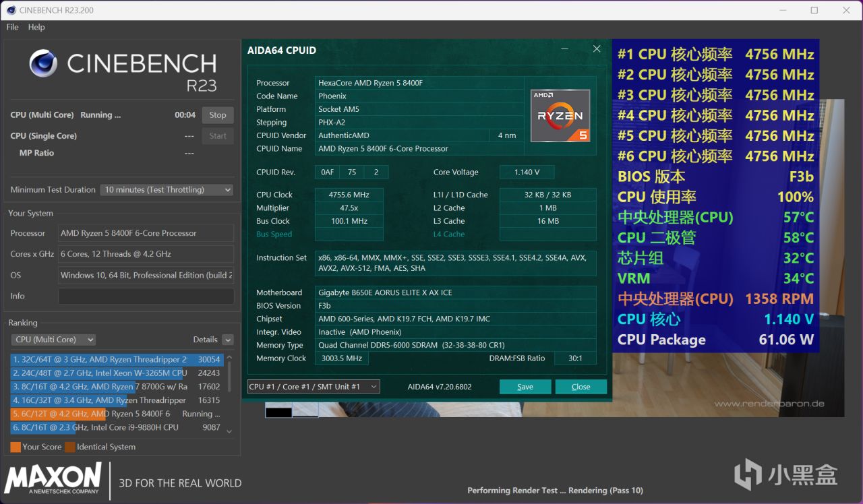This screenshot has height=504, width=863.
Task: Open the File menu
Action: [x=13, y=27]
